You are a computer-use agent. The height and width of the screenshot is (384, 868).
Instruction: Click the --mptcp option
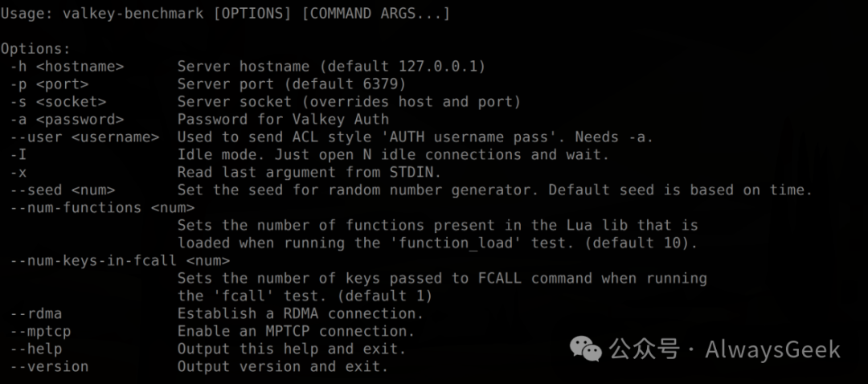click(x=40, y=332)
